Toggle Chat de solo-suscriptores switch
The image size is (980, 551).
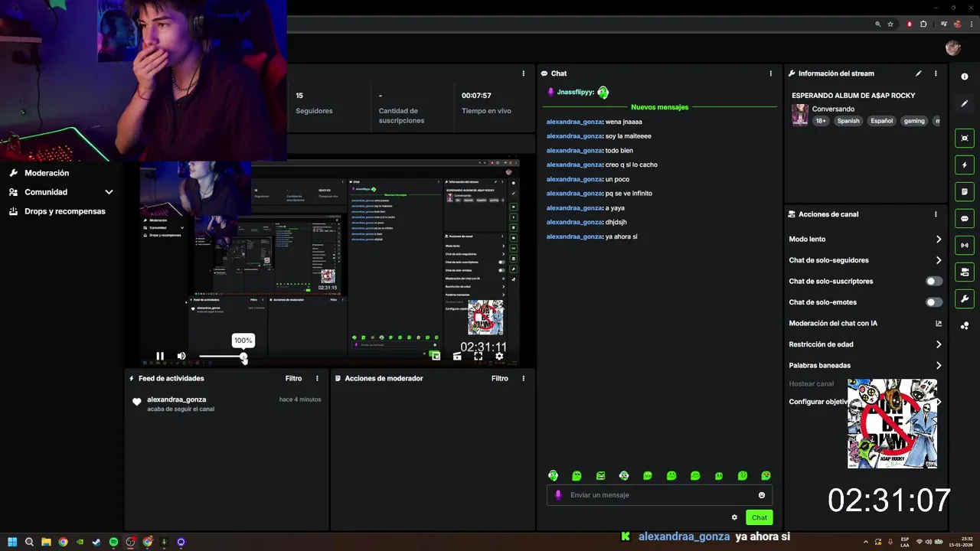934,281
